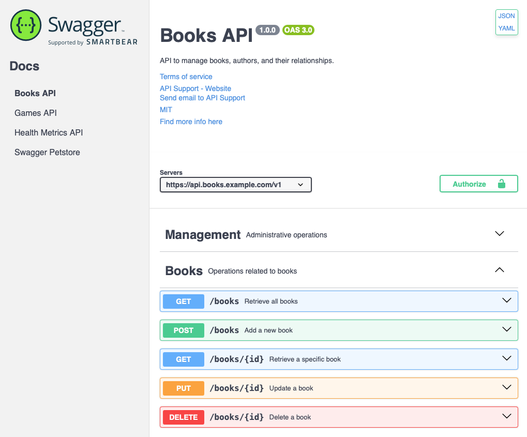
Task: Download the YAML spec
Action: tap(506, 28)
